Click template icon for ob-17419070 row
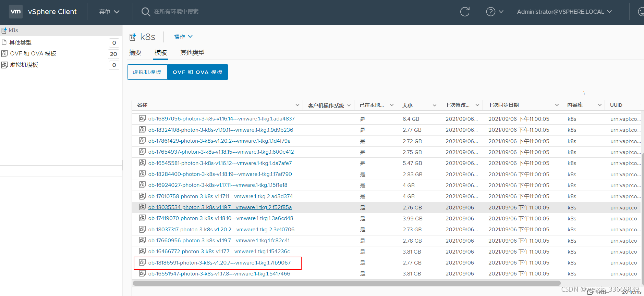The height and width of the screenshot is (296, 644). (142, 218)
